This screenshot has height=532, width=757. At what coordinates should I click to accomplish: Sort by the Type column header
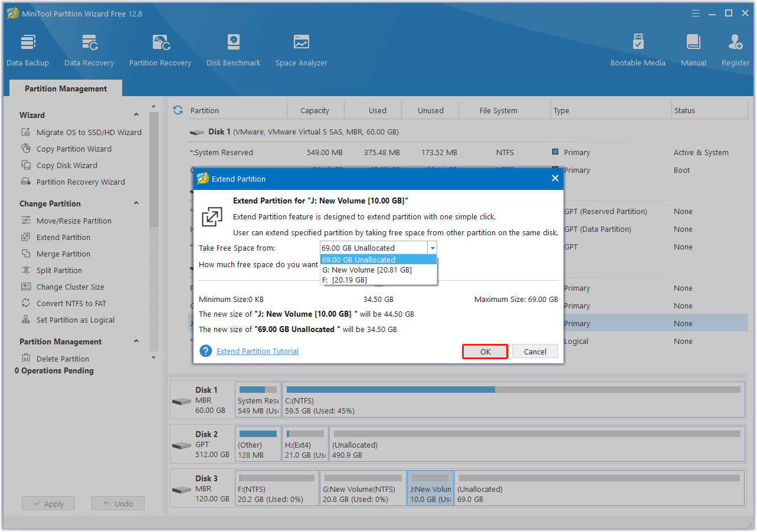pyautogui.click(x=611, y=110)
